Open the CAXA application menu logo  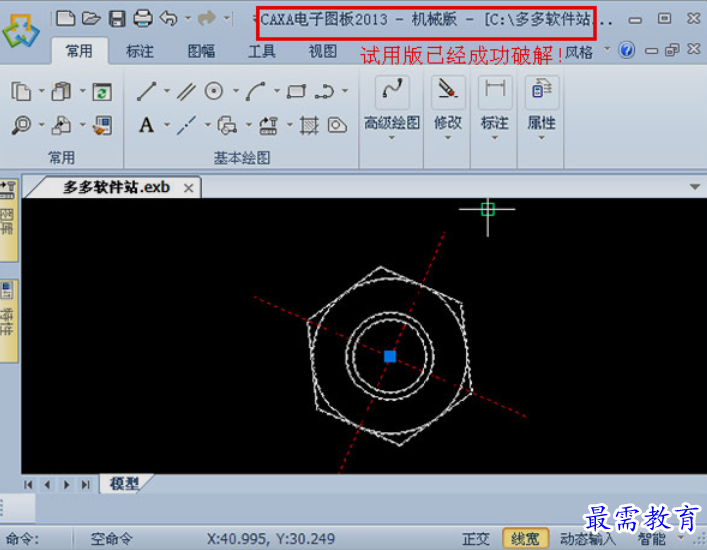(x=21, y=31)
